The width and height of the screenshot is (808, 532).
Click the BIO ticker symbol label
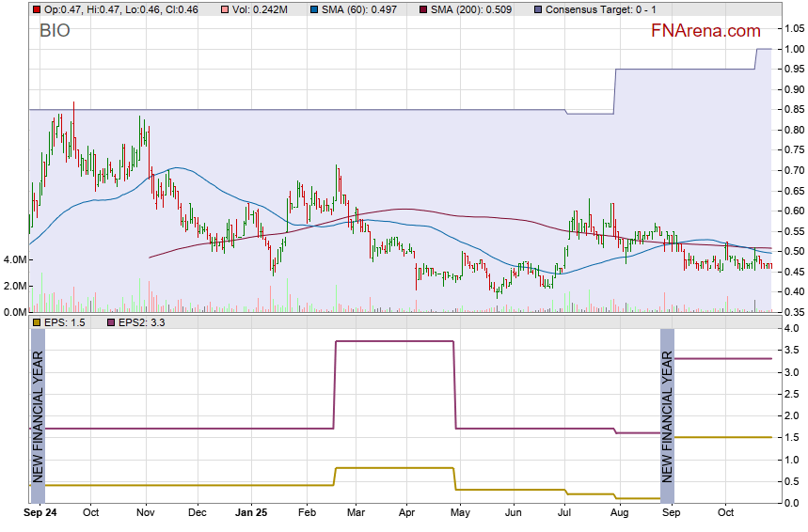[55, 31]
